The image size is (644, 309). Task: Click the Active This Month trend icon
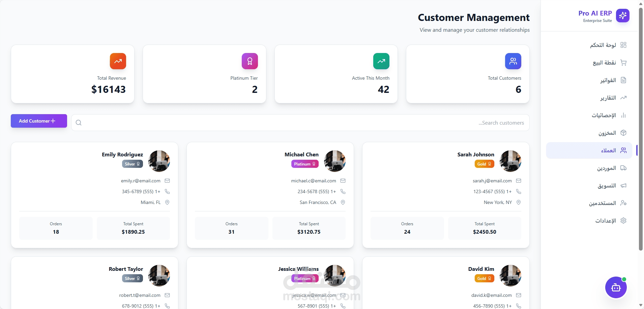pos(381,61)
